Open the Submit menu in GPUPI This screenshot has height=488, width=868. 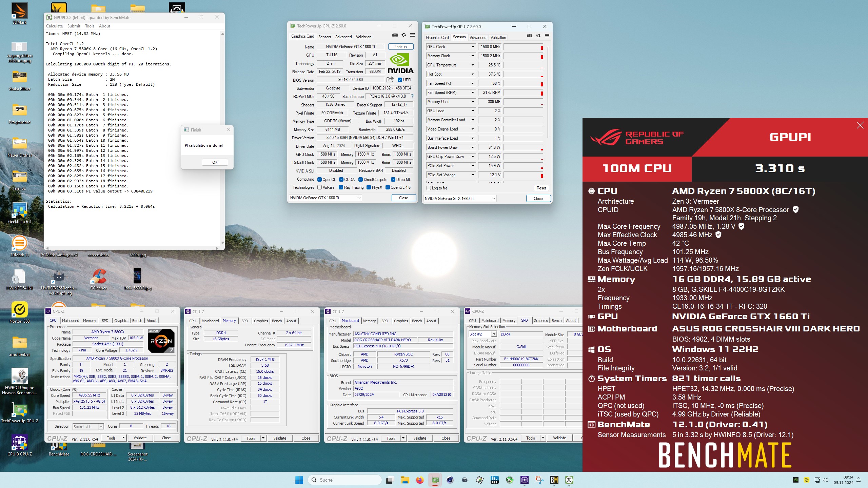point(74,26)
